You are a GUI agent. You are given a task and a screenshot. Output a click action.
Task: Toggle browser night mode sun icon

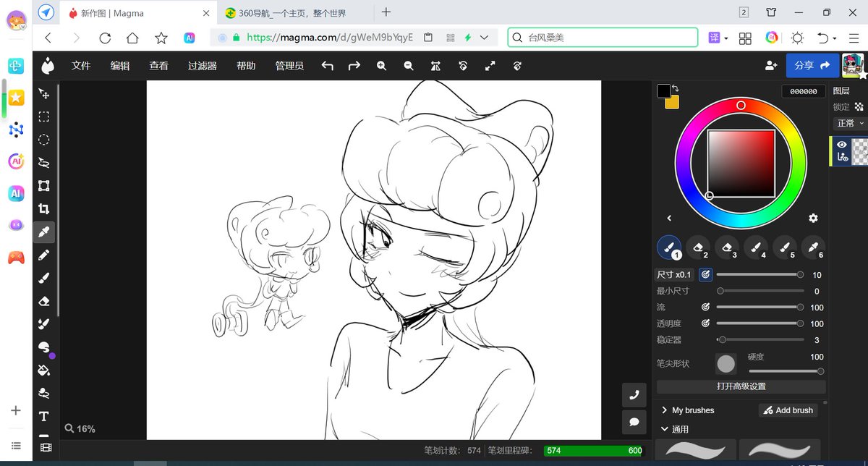click(x=798, y=38)
